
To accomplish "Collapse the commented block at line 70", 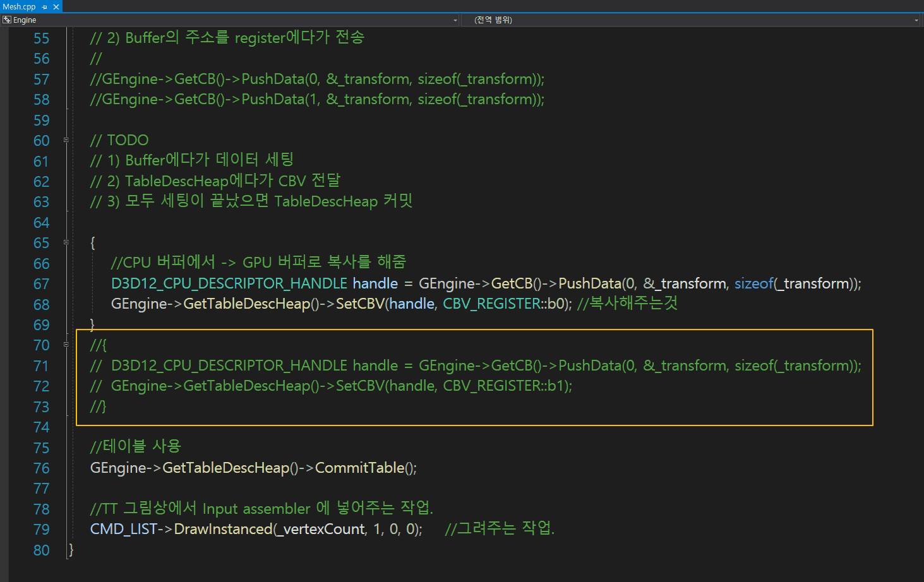I will pos(66,345).
